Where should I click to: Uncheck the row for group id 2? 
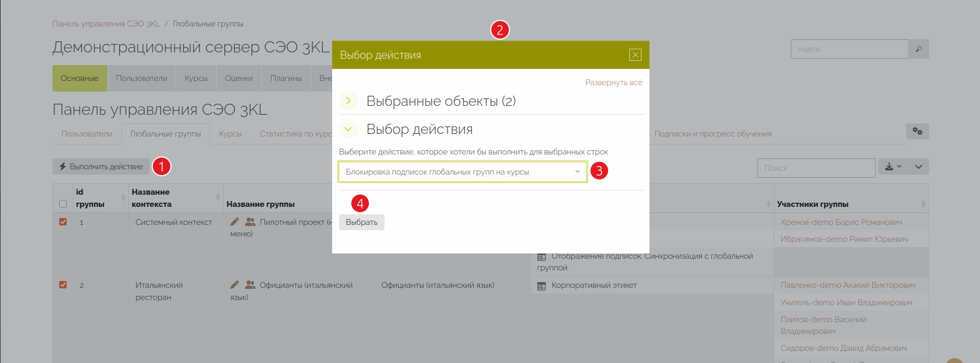point(63,285)
